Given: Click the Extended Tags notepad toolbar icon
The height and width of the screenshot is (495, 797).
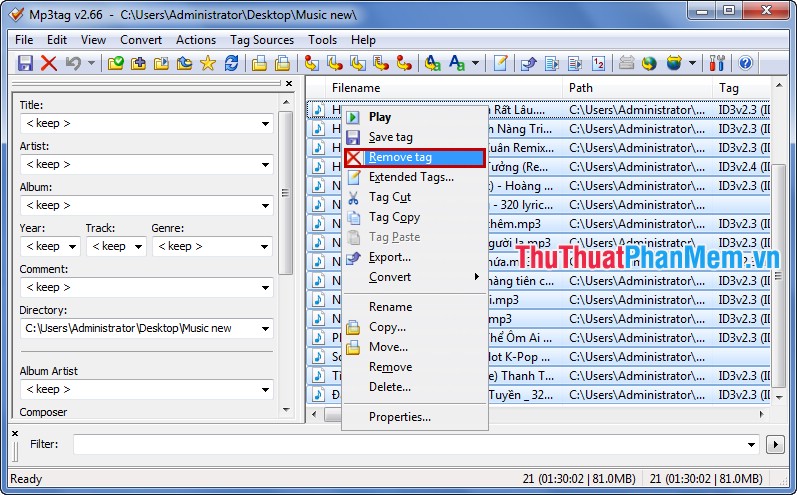Looking at the screenshot, I should pyautogui.click(x=501, y=63).
